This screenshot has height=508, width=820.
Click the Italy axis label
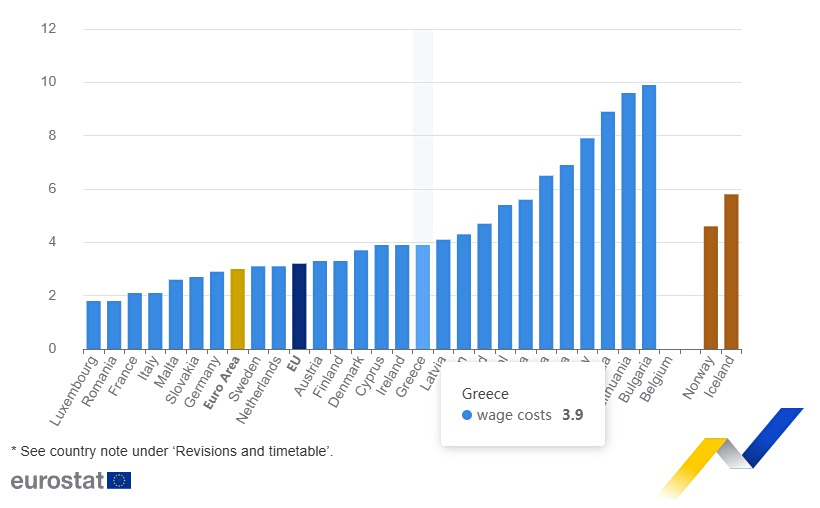[x=150, y=368]
